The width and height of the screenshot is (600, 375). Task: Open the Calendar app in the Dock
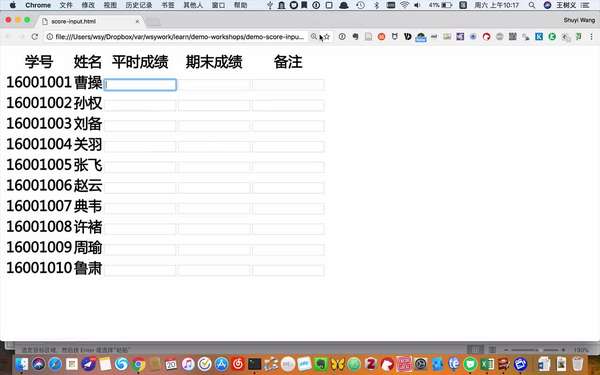click(x=171, y=364)
